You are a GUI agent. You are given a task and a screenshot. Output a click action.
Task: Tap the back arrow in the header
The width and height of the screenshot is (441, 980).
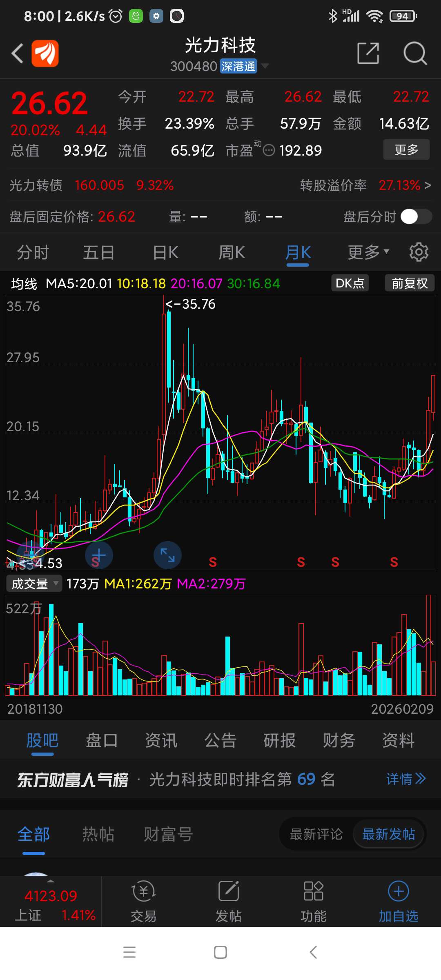17,53
